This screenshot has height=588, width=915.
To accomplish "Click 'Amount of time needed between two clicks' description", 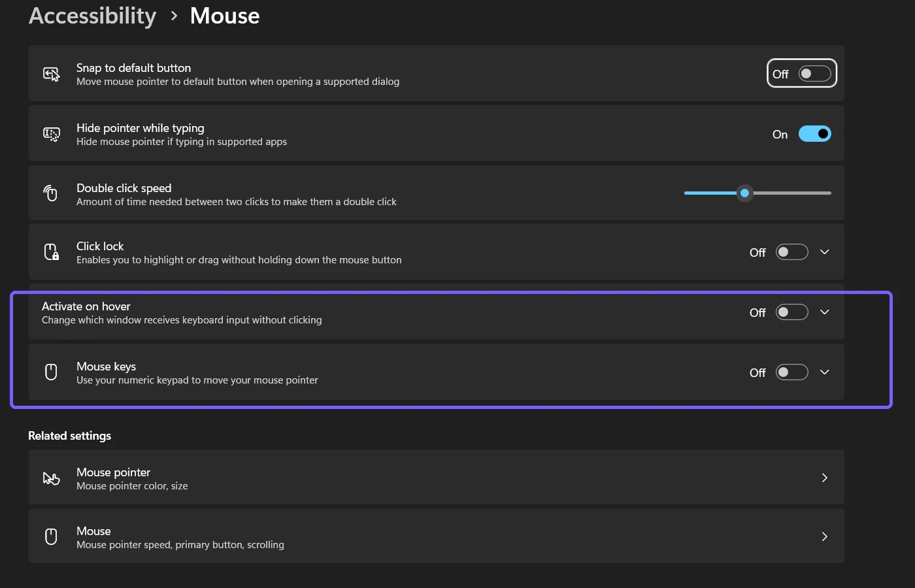I will [237, 202].
